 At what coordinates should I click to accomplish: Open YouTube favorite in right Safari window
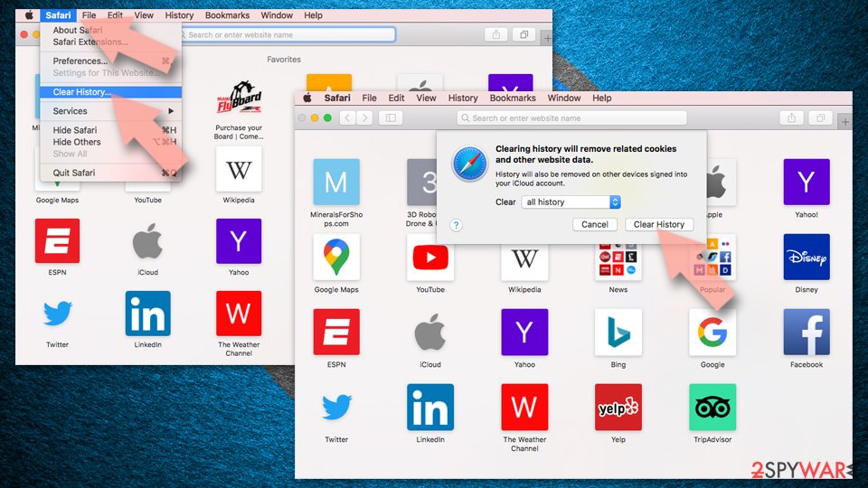point(430,258)
